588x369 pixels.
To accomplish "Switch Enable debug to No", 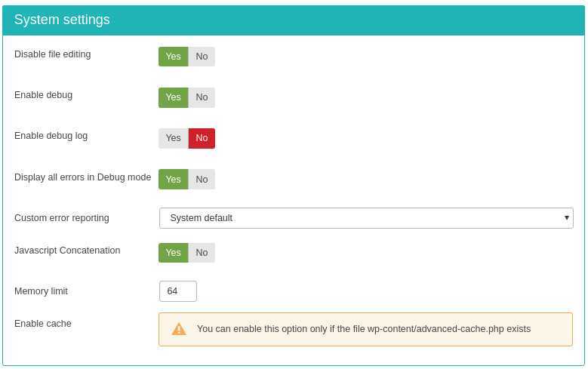I will pos(202,97).
